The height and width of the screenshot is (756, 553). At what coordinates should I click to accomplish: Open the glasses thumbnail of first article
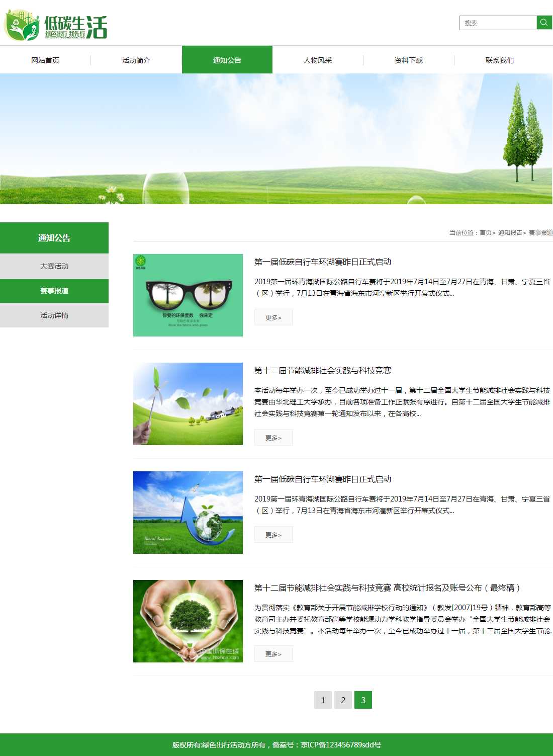point(188,295)
